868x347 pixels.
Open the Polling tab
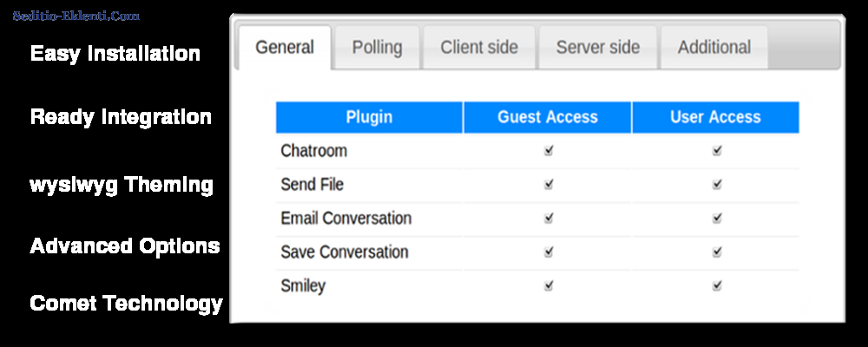point(377,48)
